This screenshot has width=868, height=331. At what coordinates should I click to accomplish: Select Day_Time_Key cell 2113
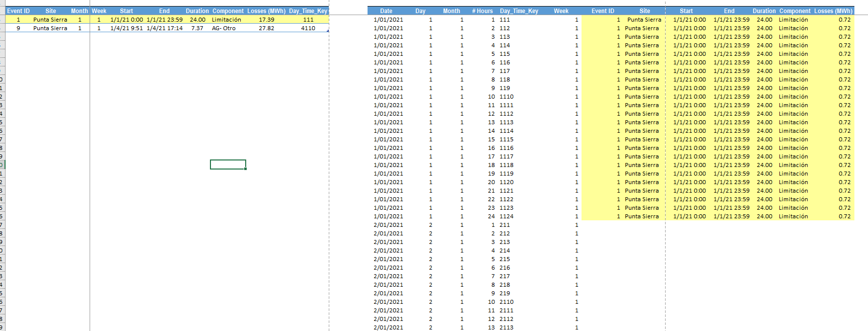(x=507, y=327)
